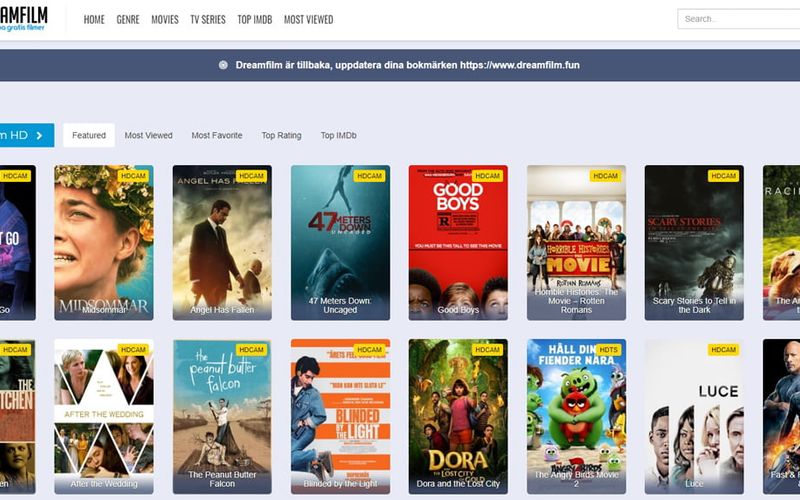Click the blue HD button with arrow
This screenshot has width=800, height=500.
[x=27, y=135]
